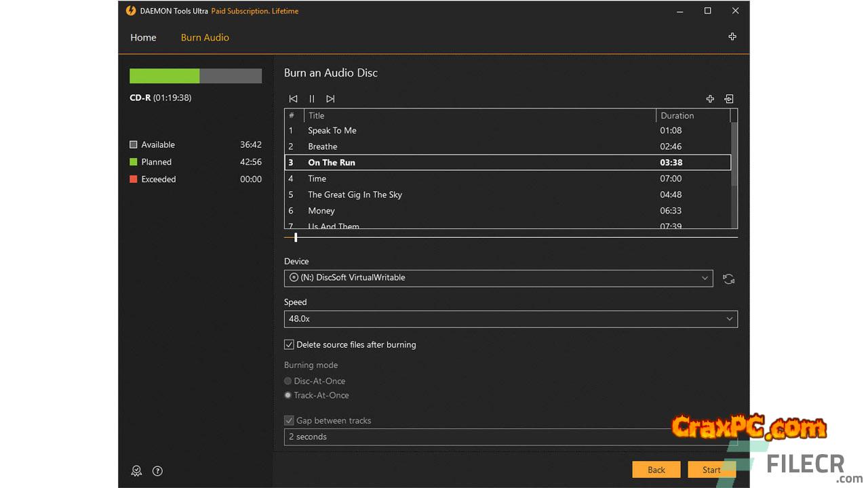The height and width of the screenshot is (488, 868).
Task: Toggle Gap between tracks checkbox
Action: 289,420
